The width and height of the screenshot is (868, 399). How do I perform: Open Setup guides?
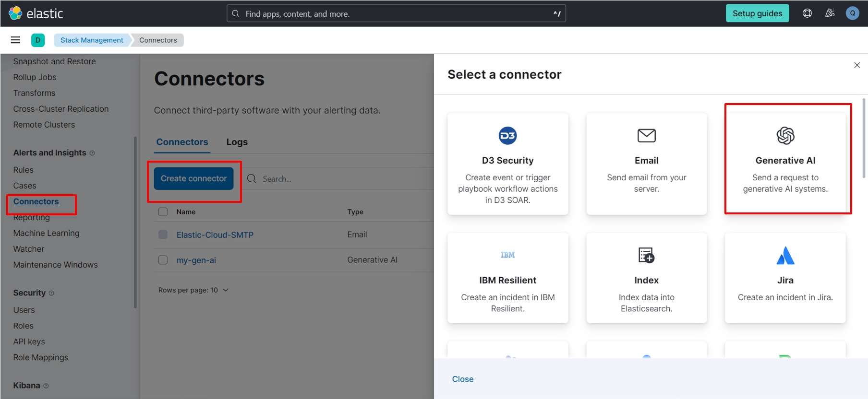coord(757,13)
